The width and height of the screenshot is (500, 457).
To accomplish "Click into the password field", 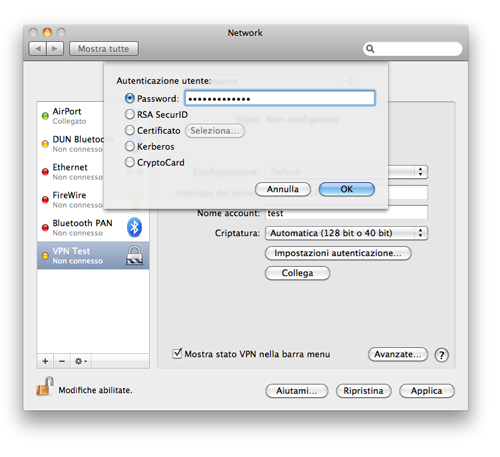I will tap(280, 98).
